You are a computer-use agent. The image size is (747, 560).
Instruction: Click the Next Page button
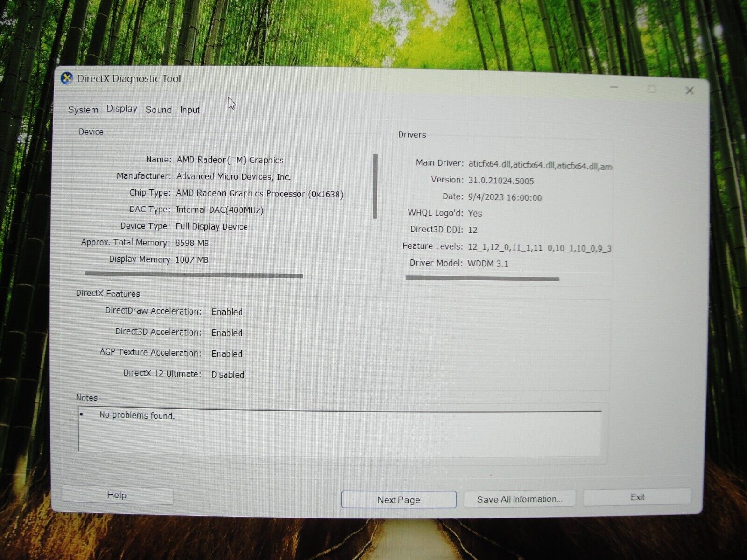399,500
